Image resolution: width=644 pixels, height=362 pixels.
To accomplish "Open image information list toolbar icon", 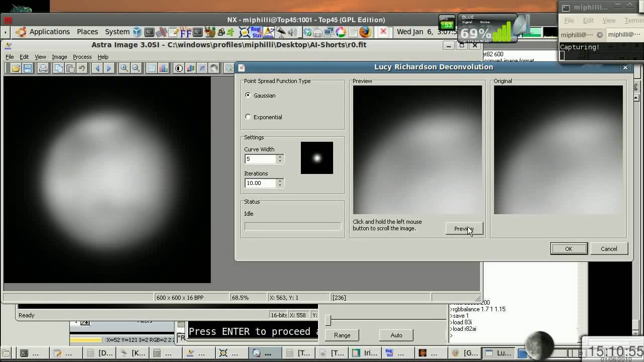I will click(x=151, y=68).
